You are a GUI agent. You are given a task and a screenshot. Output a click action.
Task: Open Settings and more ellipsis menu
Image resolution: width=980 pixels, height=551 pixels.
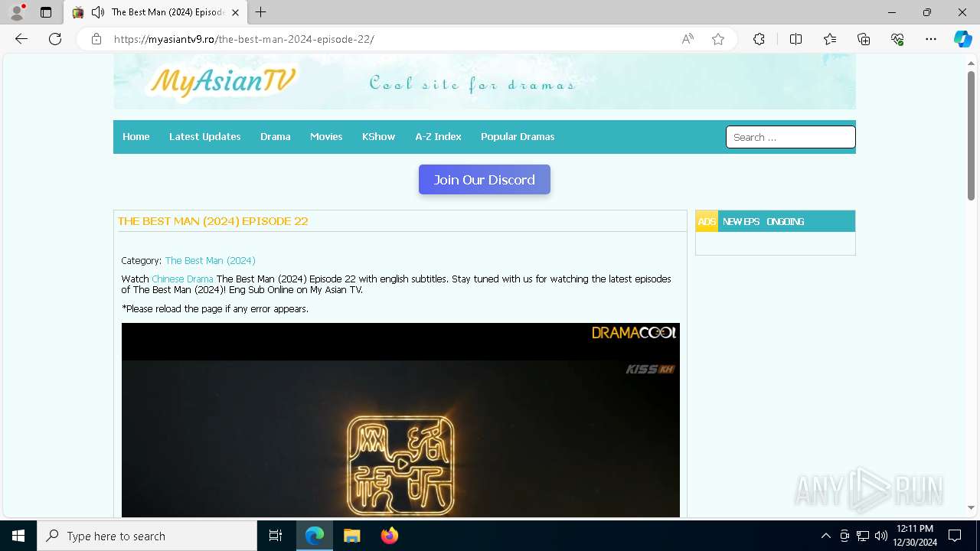point(931,39)
